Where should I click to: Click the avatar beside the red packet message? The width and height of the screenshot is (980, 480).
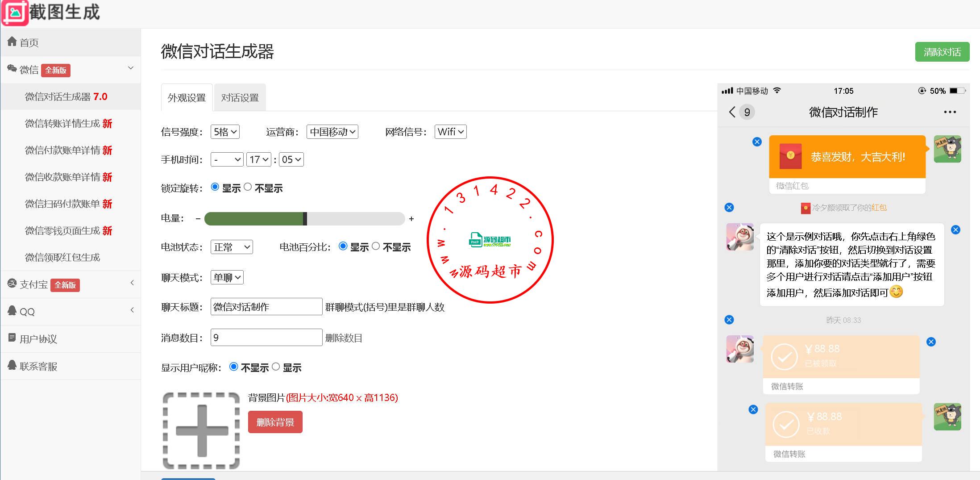pos(947,149)
